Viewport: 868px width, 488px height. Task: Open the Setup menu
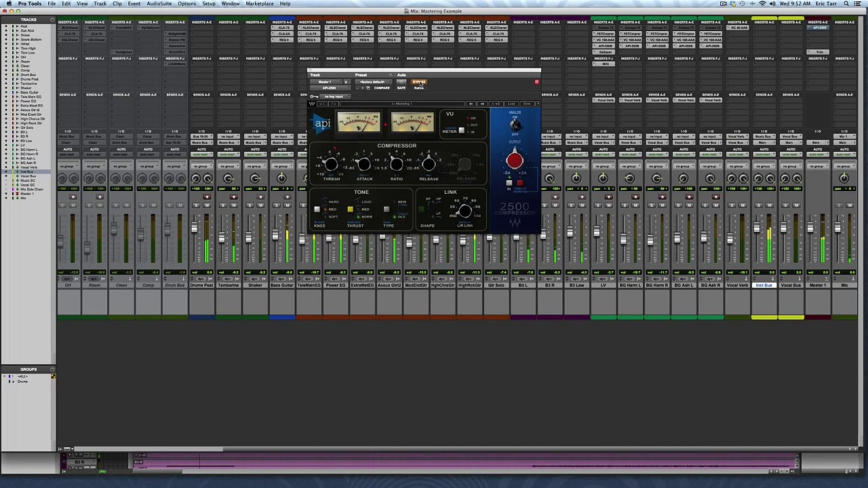point(209,4)
